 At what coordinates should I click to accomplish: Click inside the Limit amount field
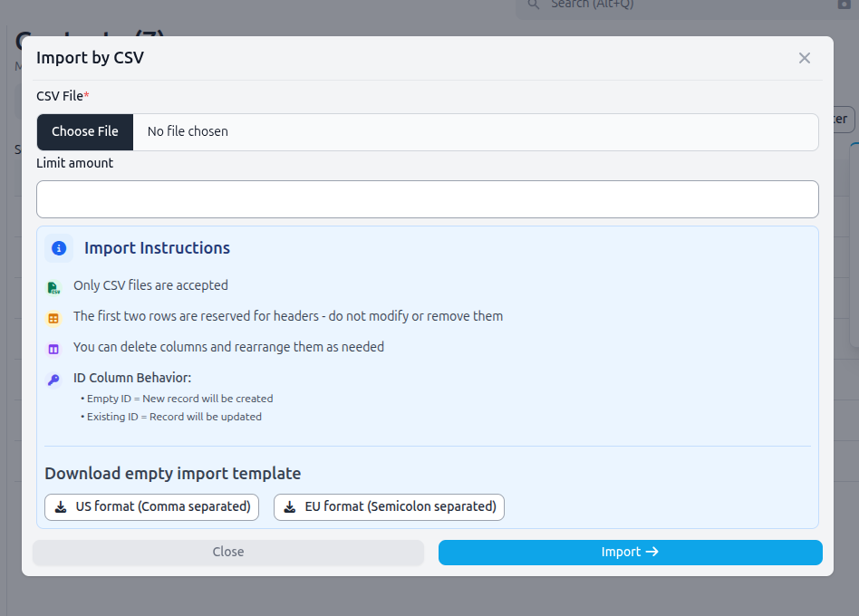click(427, 199)
